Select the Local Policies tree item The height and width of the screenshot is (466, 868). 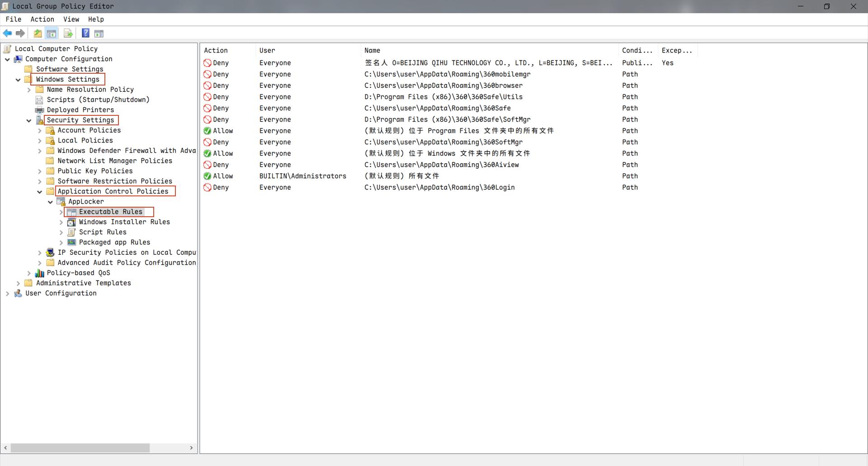(x=85, y=140)
